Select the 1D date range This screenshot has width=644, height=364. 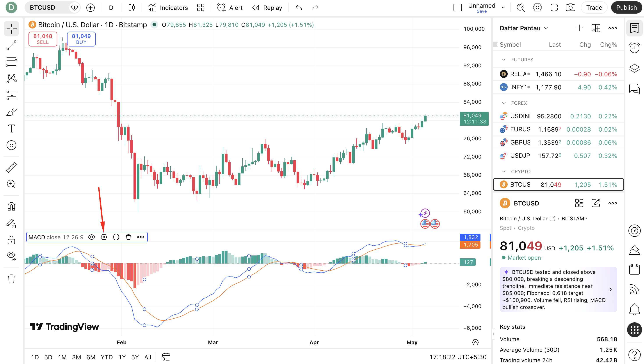tap(35, 357)
